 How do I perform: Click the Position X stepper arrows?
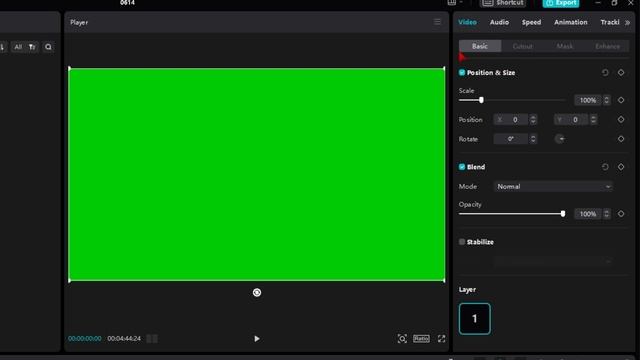[x=533, y=120]
